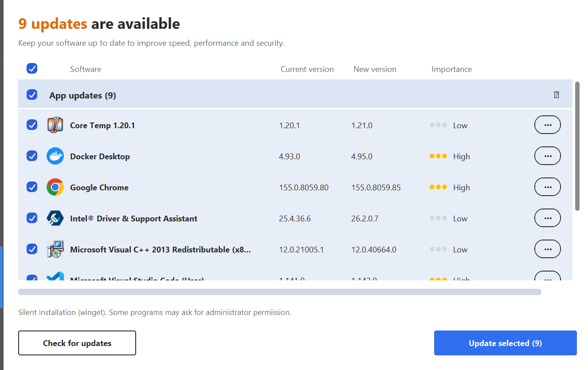Click the Google Chrome icon

click(x=55, y=187)
